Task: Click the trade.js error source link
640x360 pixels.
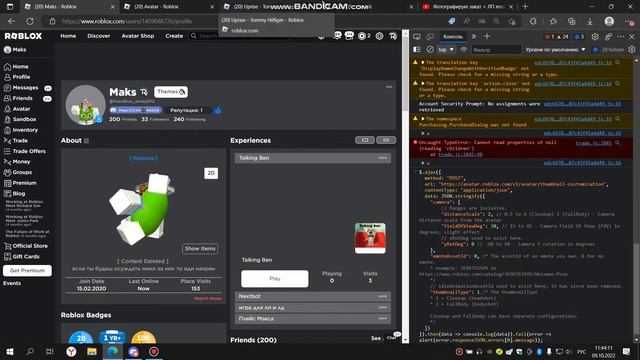Action: click(x=593, y=143)
